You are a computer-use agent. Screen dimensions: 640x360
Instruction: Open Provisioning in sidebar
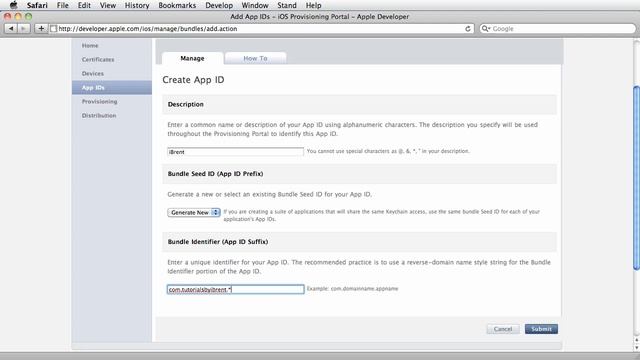pyautogui.click(x=99, y=101)
